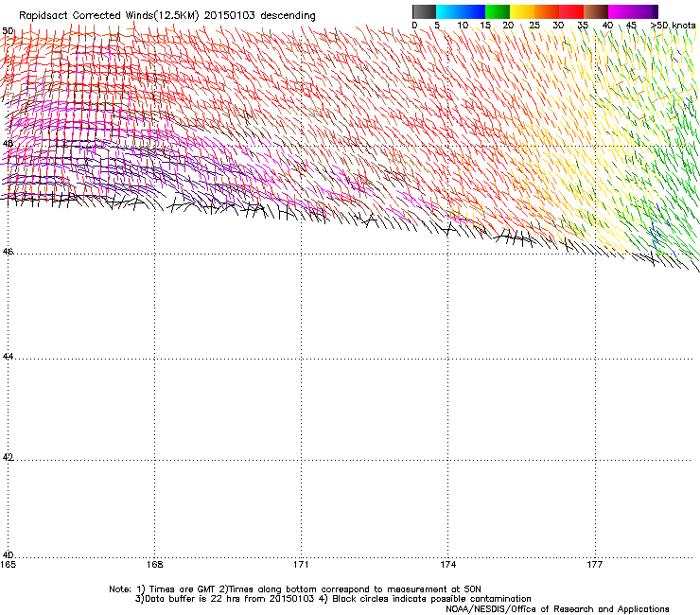Screen dimensions: 700x615
Task: Click the longitude label '177'
Action: tap(594, 565)
